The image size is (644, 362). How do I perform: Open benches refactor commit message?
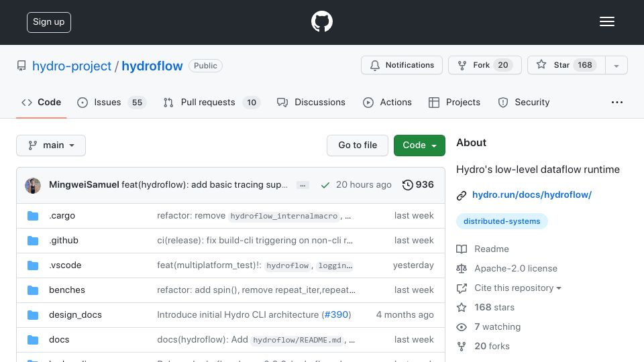click(x=256, y=290)
